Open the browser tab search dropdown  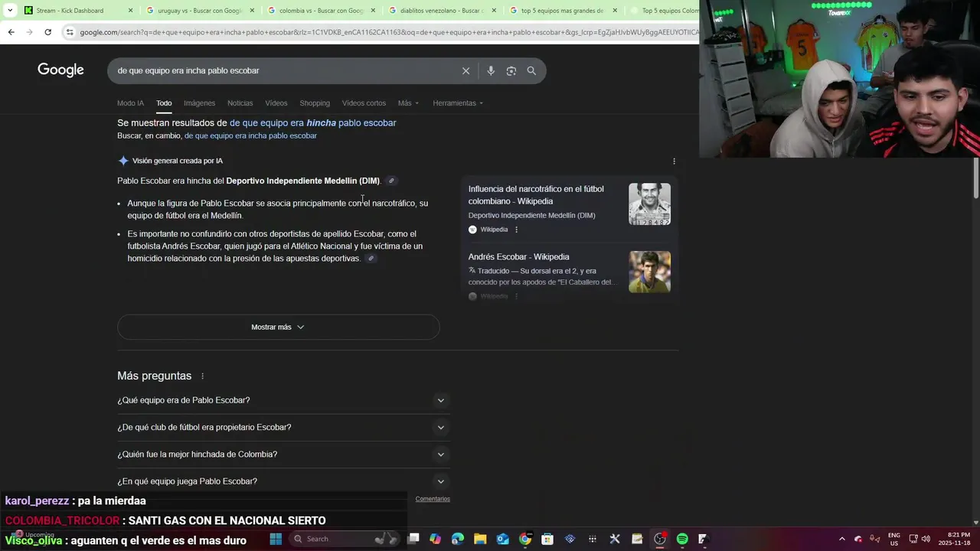point(9,11)
